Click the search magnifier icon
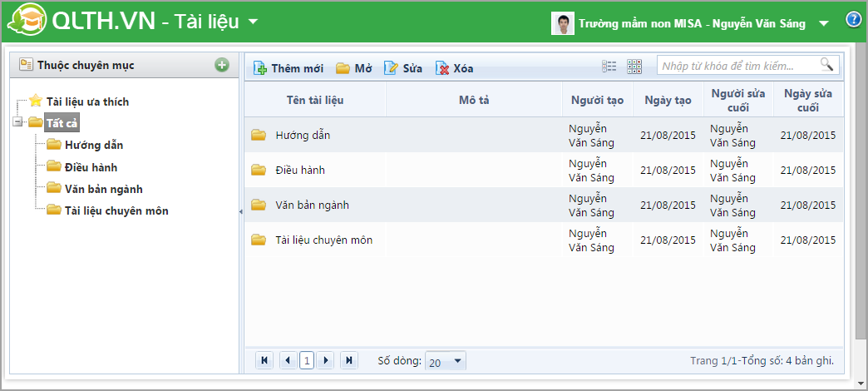This screenshot has width=868, height=391. (826, 65)
